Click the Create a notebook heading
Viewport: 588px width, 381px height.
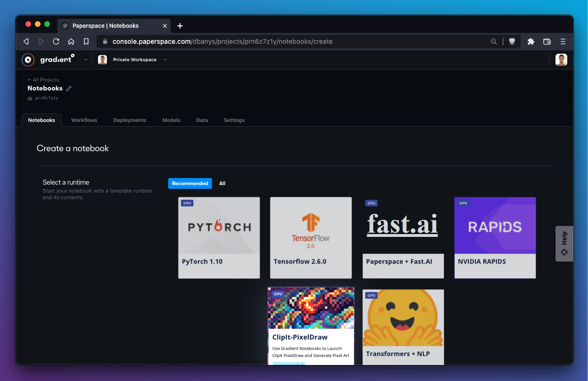(x=73, y=148)
